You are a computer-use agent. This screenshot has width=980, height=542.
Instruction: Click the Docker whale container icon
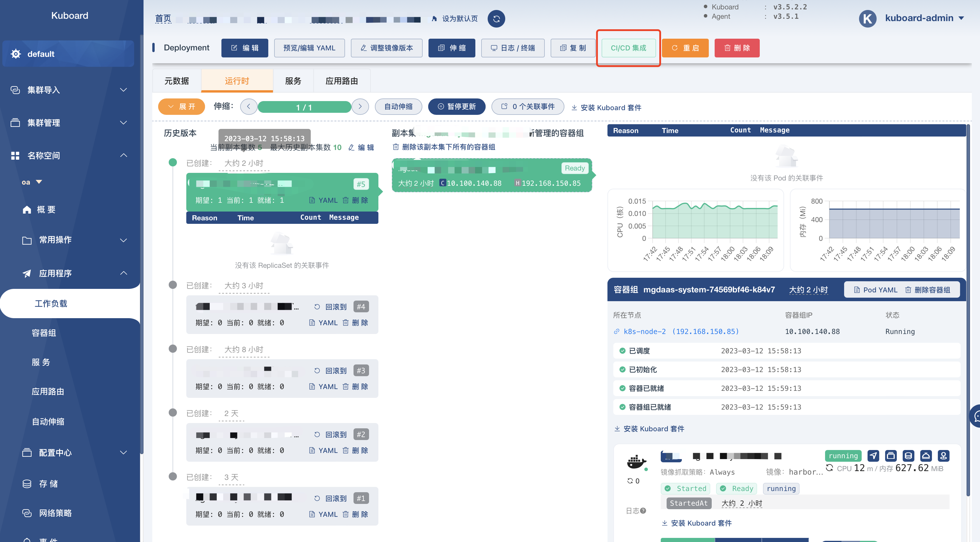637,463
